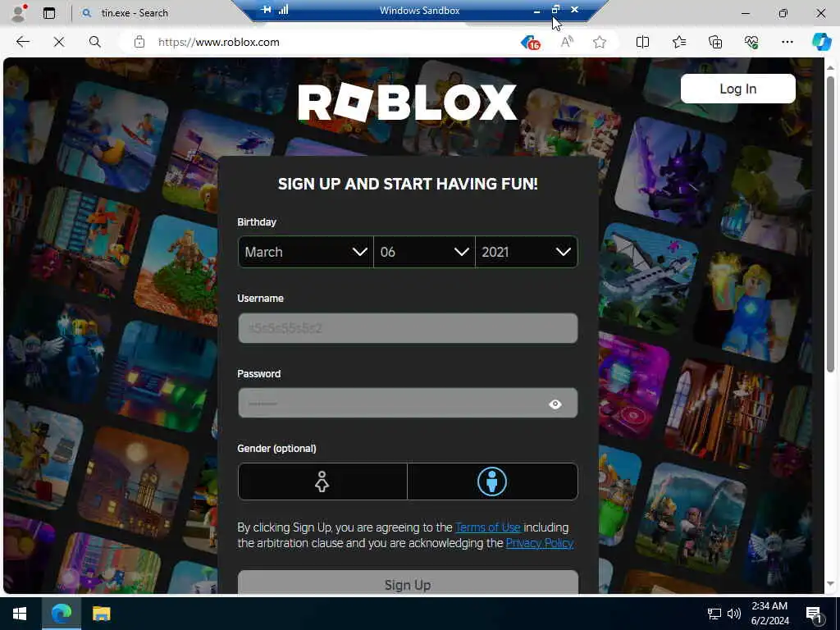The image size is (840, 630).
Task: Open the Favorites list icon
Action: point(678,42)
